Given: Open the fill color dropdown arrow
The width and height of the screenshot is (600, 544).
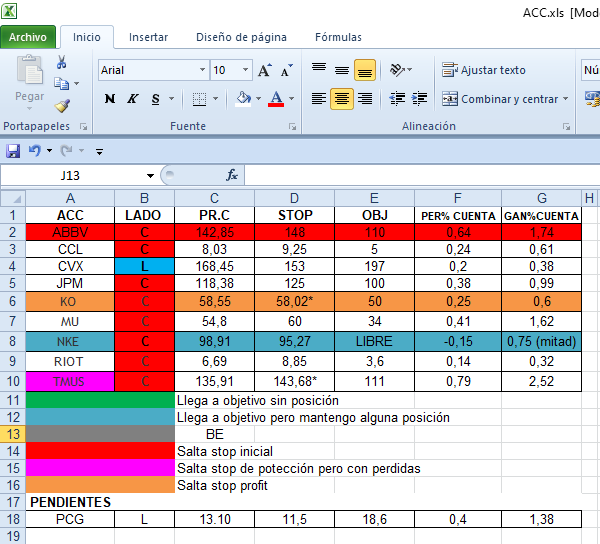Looking at the screenshot, I should coord(259,99).
